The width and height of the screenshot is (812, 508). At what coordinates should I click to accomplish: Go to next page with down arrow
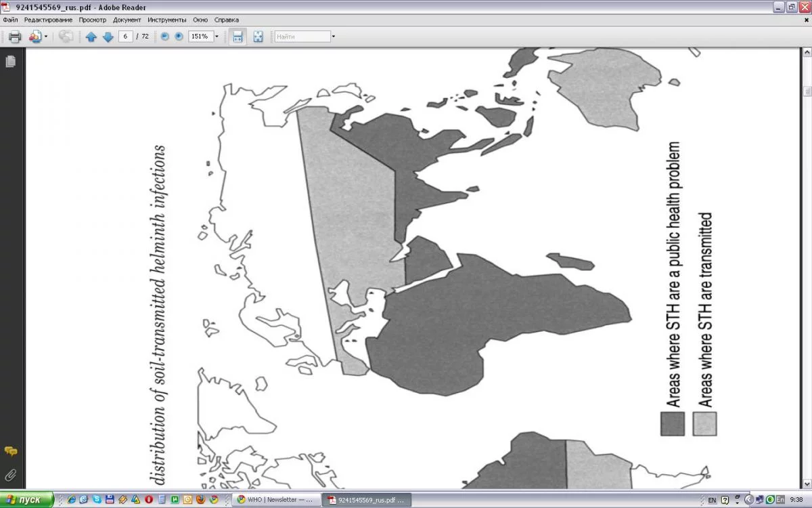coord(108,37)
